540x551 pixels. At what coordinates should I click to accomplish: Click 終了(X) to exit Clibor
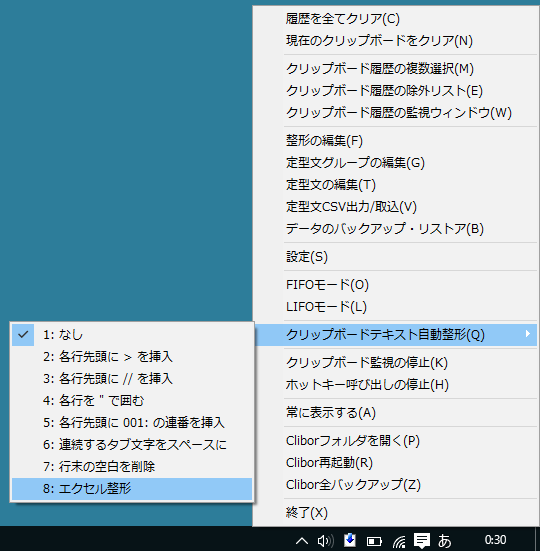(x=395, y=513)
